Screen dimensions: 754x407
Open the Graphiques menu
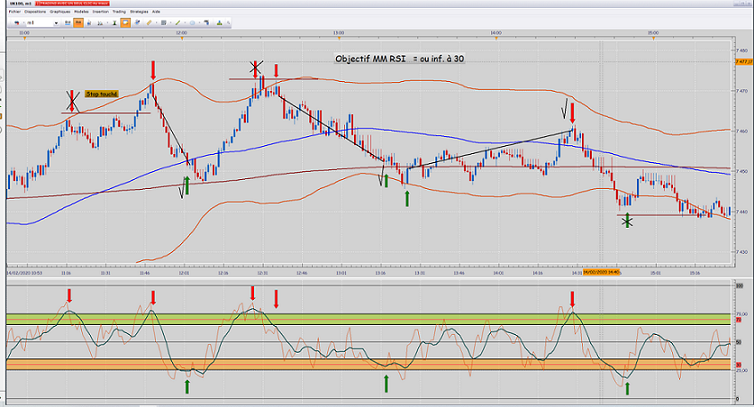point(60,11)
